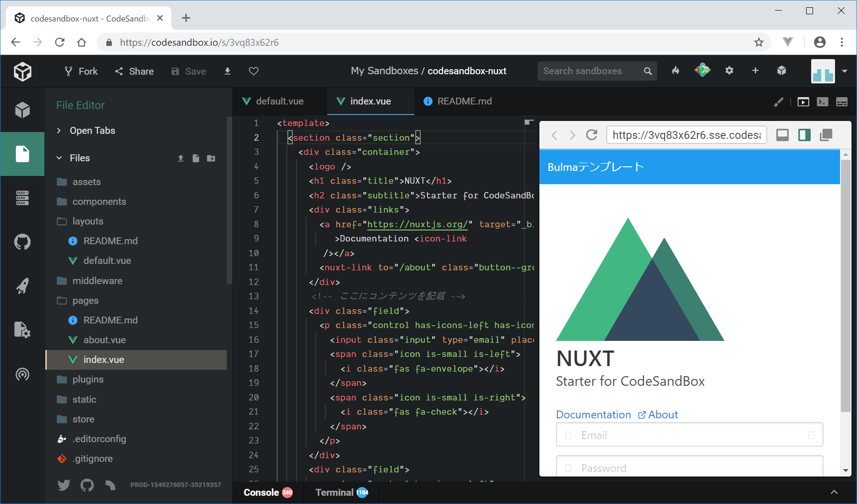Click the preview pane vertical scrollbar
Image resolution: width=857 pixels, height=504 pixels.
846,284
